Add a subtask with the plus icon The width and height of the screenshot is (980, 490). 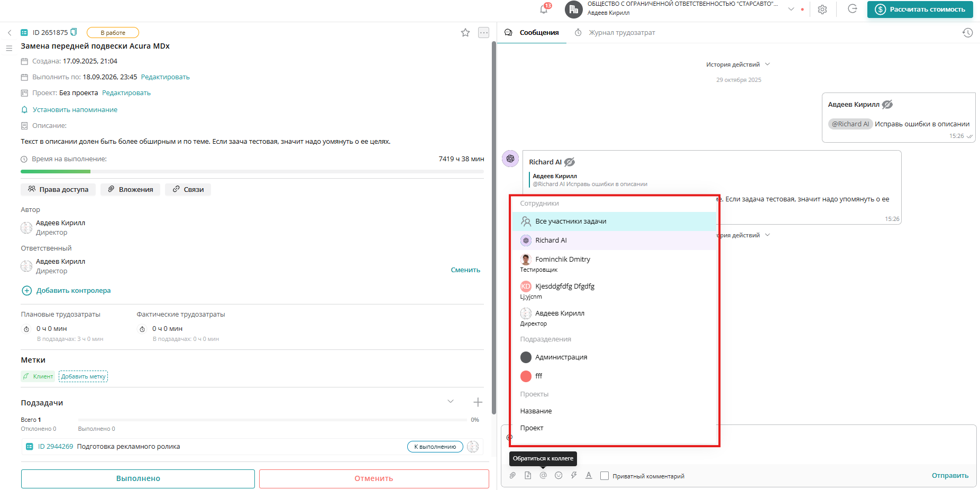pyautogui.click(x=478, y=402)
